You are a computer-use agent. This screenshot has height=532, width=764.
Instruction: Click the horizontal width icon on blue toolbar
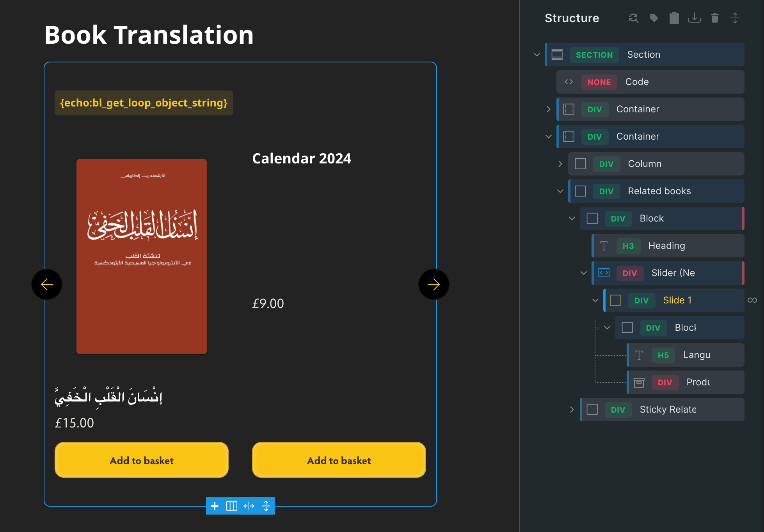coord(249,506)
